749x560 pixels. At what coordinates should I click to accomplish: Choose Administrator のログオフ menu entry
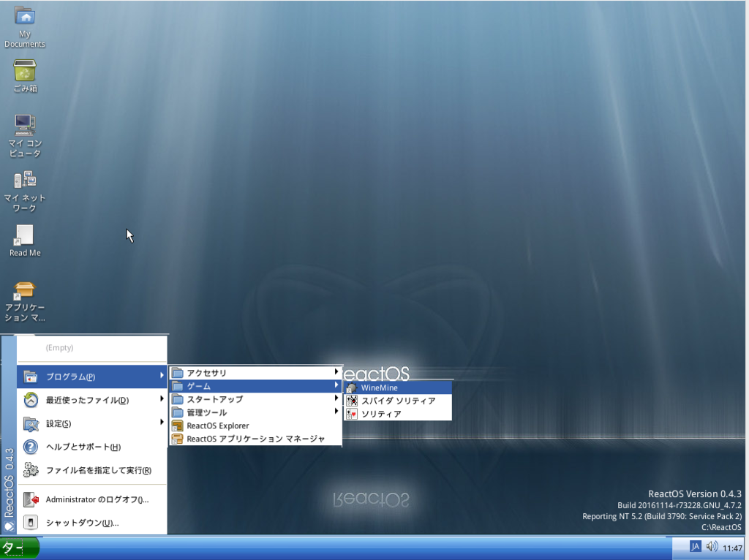[x=92, y=499]
